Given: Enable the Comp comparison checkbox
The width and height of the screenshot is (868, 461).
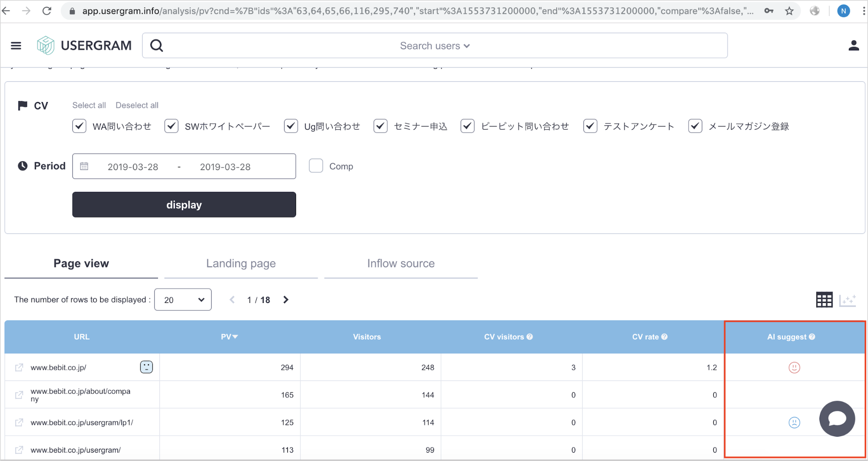Looking at the screenshot, I should [316, 166].
